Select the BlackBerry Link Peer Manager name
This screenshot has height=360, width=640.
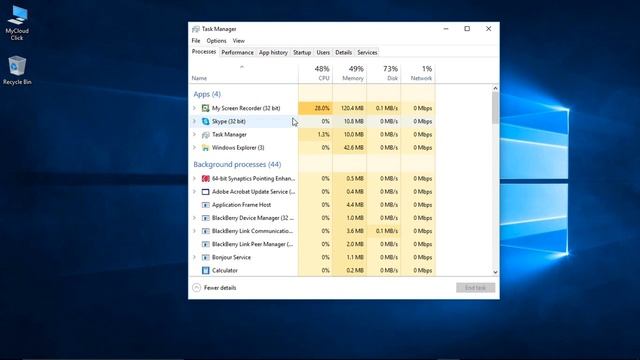[252, 244]
